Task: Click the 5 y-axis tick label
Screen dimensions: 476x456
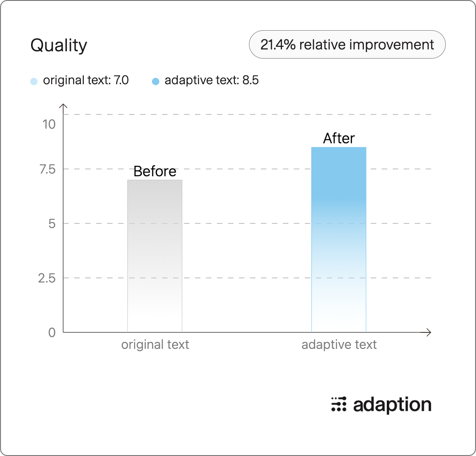Action: pos(52,224)
